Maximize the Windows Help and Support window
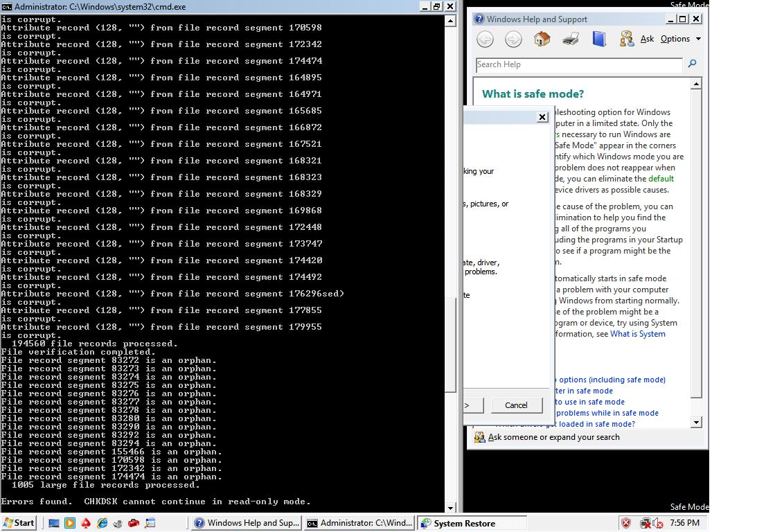Viewport: 757px width, 532px height. pos(683,19)
